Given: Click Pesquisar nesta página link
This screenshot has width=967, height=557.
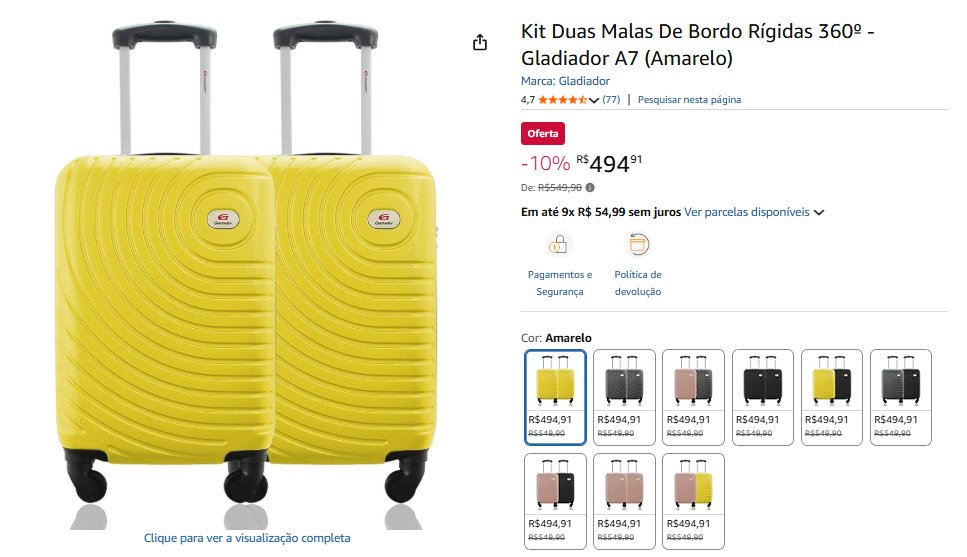Looking at the screenshot, I should click(x=689, y=100).
